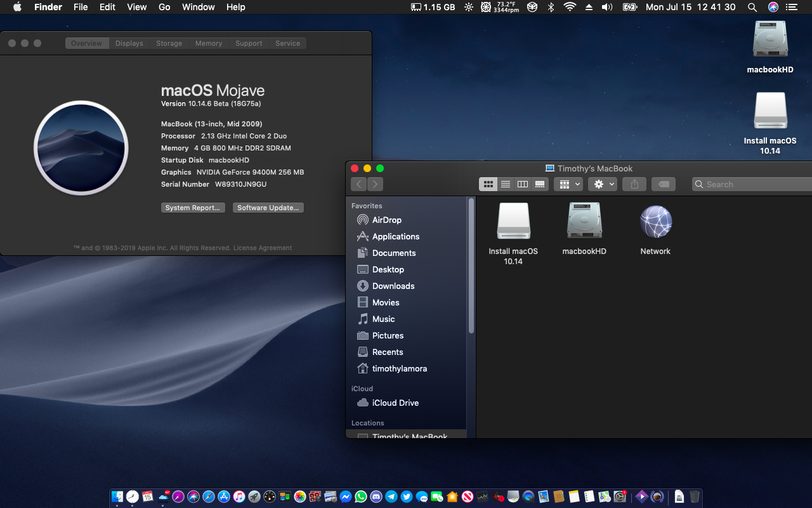812x508 pixels.
Task: Open Downloads in the Finder sidebar
Action: [393, 286]
